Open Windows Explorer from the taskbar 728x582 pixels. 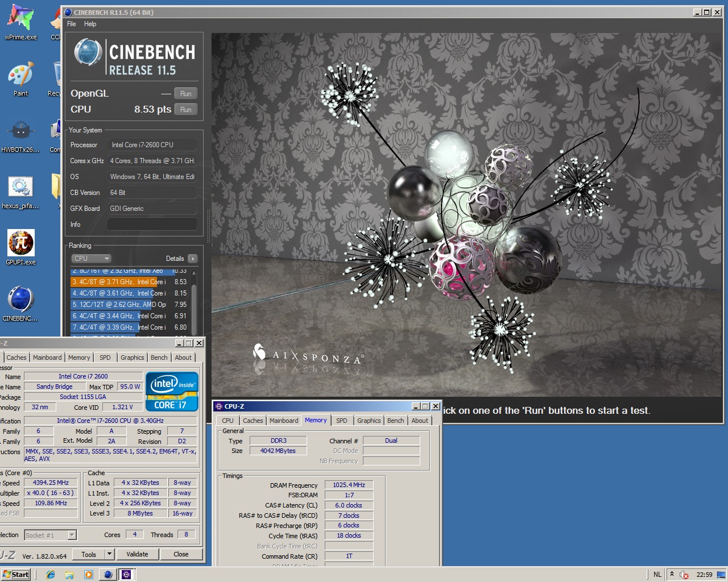(x=69, y=575)
